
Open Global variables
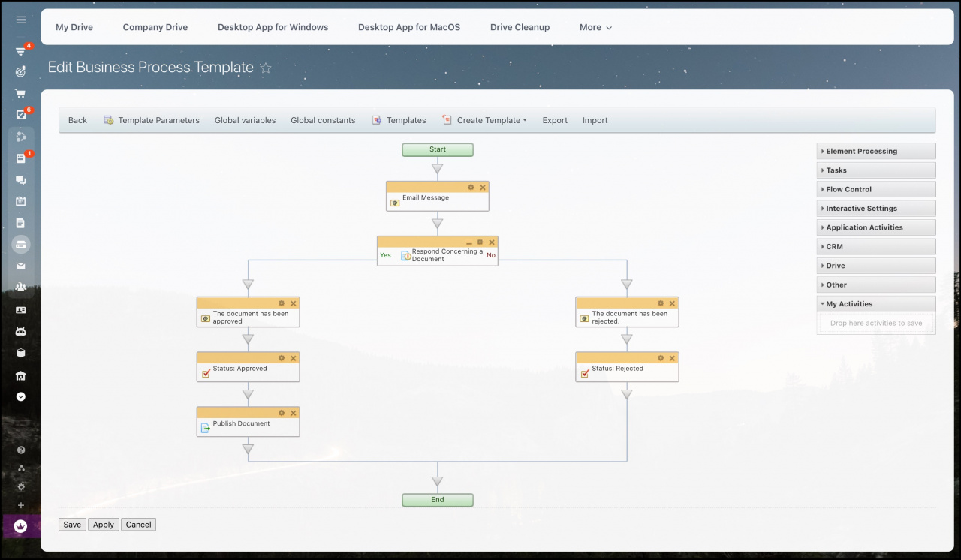coord(246,120)
